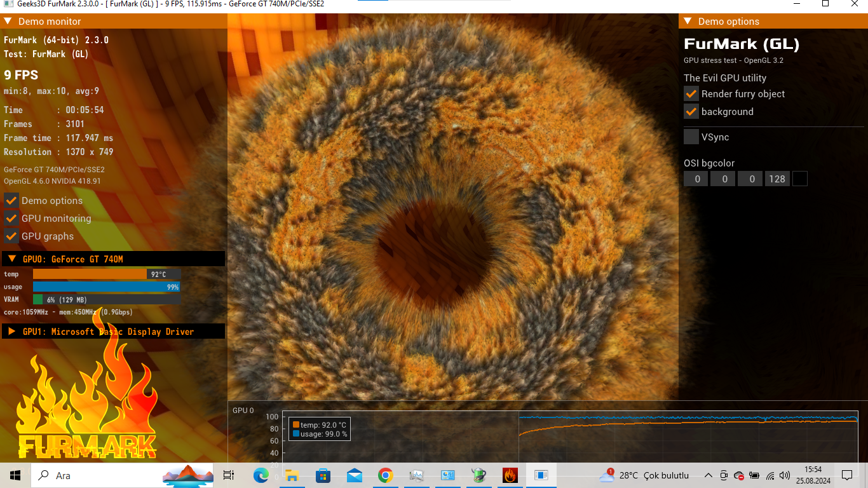
Task: Click the OpenGL 4.6.0 NVIDIA 418.91 text
Action: coord(52,181)
